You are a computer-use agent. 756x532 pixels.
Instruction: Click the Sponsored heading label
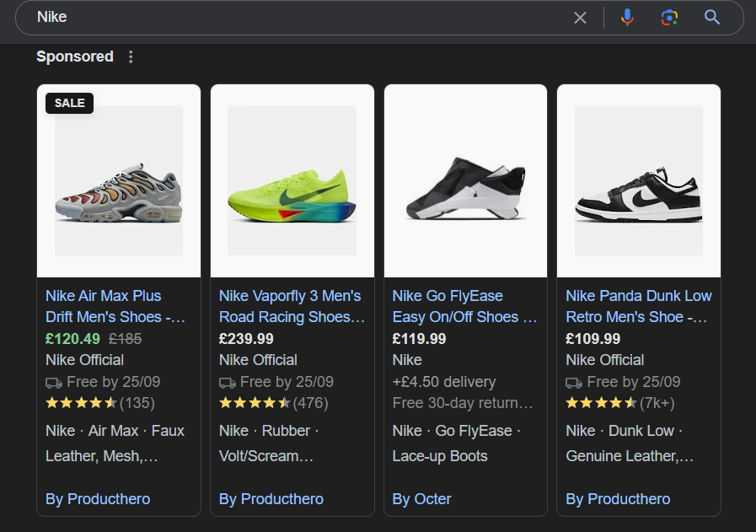coord(75,56)
